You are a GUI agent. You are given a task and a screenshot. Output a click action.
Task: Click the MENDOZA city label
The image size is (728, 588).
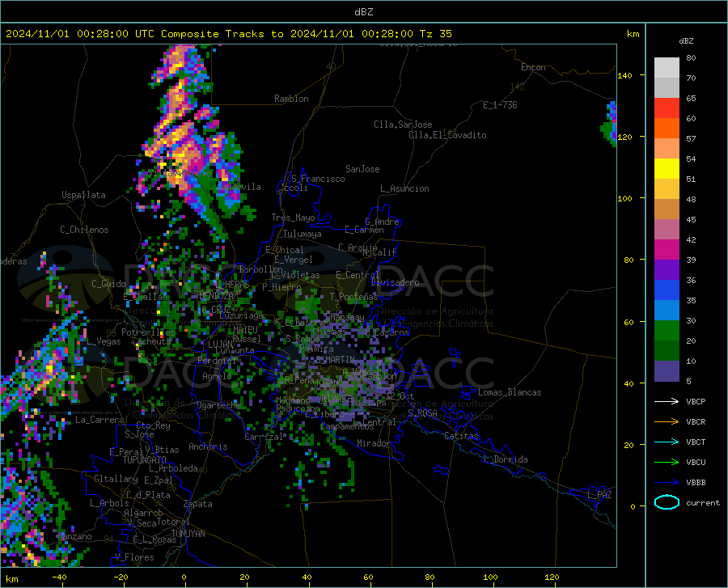click(216, 296)
